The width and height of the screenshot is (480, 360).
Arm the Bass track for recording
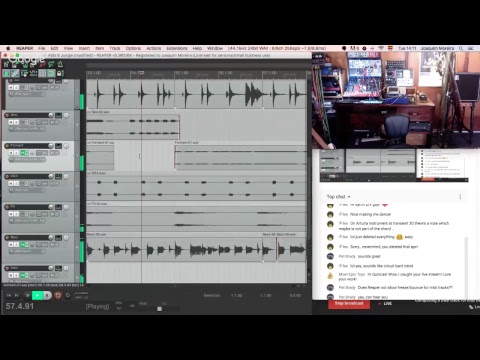pyautogui.click(x=7, y=237)
